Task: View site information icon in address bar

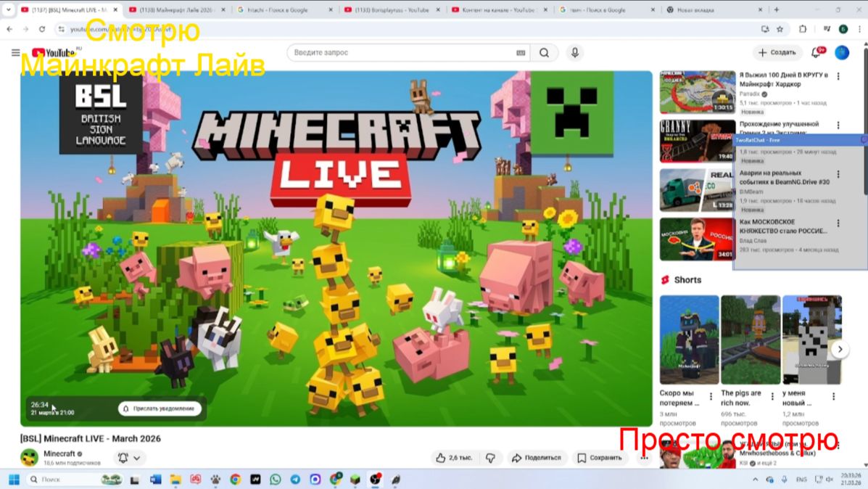Action: [62, 29]
